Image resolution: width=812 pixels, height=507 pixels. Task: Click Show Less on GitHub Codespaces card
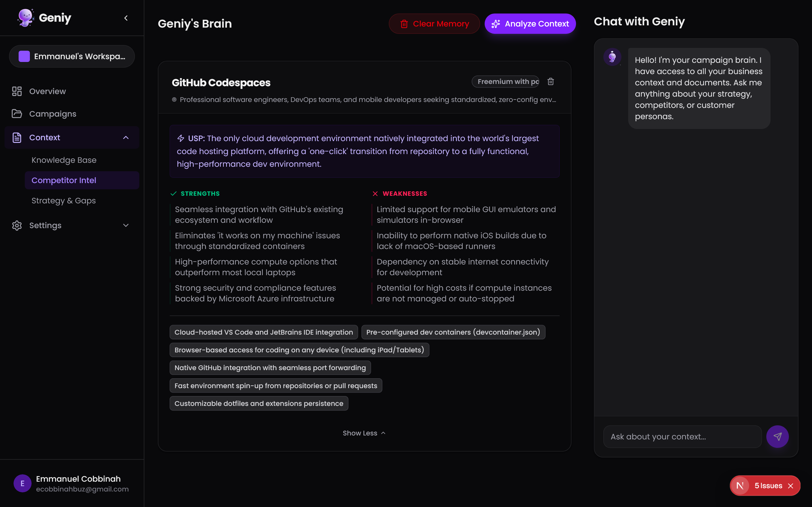[364, 433]
